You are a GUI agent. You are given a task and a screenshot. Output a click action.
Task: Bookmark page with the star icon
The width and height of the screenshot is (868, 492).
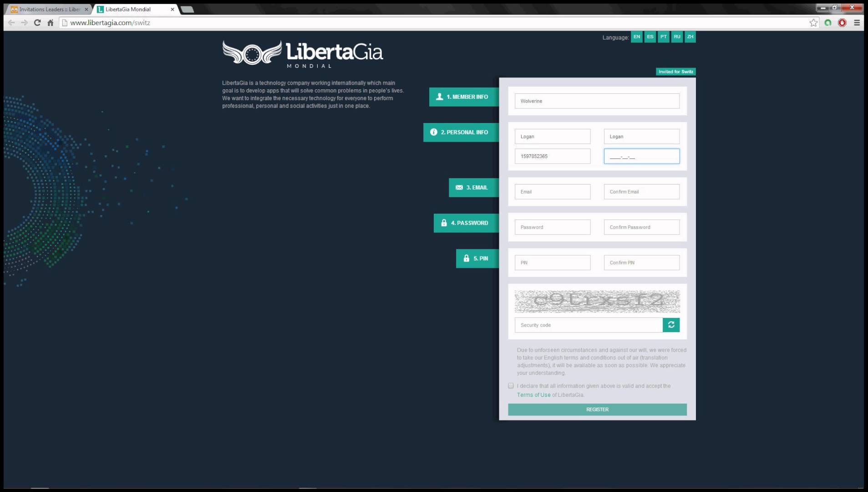(x=813, y=23)
